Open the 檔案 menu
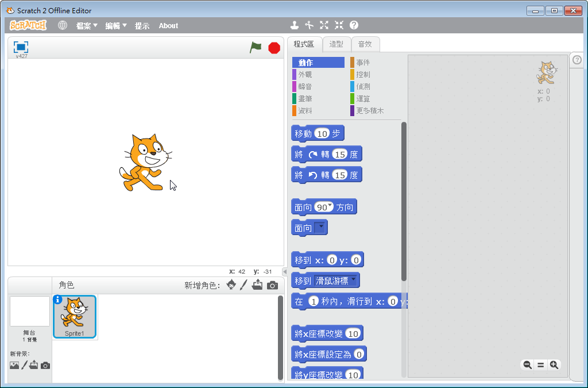This screenshot has height=388, width=588. click(87, 26)
